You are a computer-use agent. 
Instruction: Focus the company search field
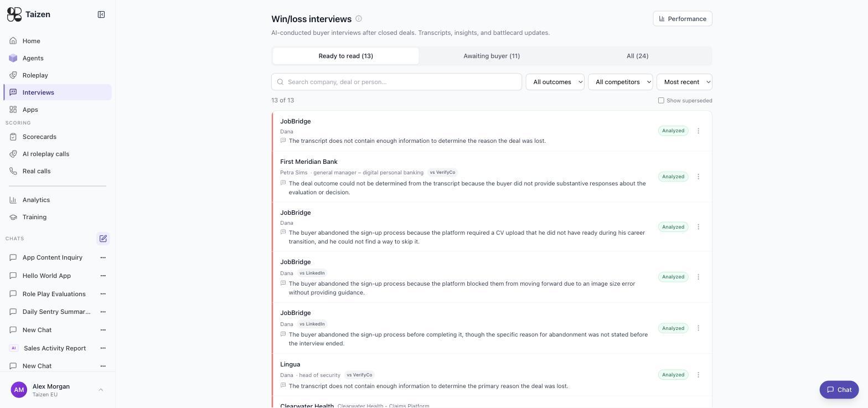[396, 82]
